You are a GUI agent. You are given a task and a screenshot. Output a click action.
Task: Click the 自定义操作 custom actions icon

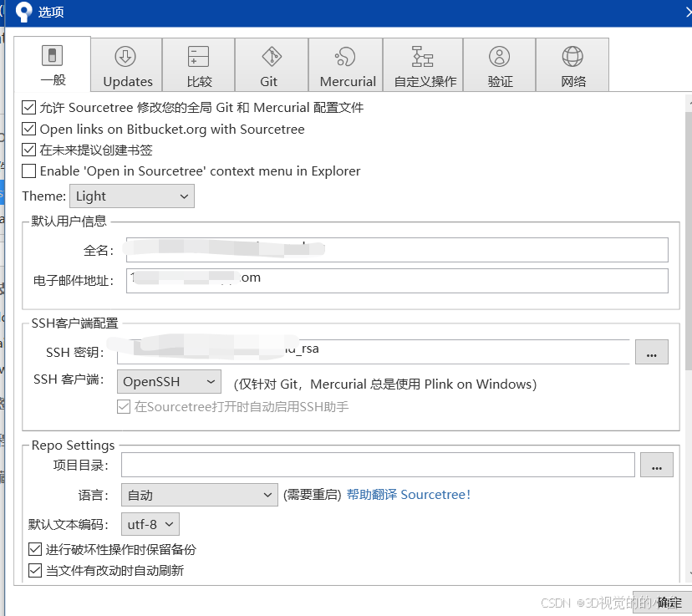[x=422, y=57]
